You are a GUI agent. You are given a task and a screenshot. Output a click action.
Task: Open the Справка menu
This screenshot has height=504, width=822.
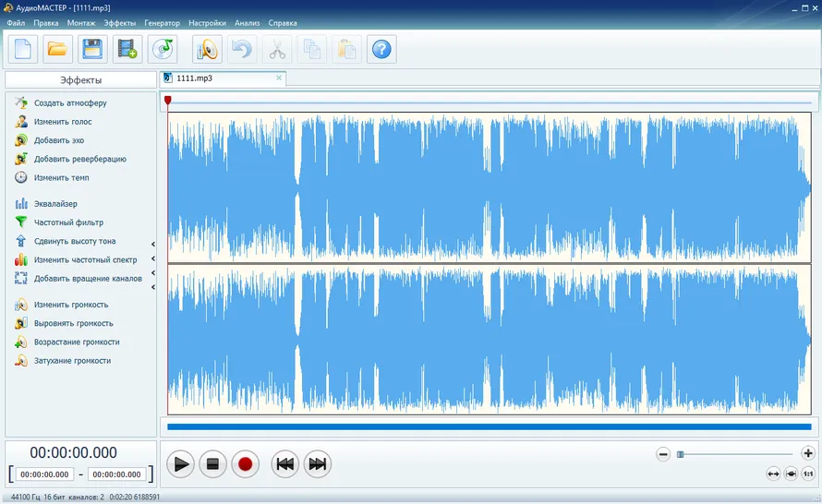pyautogui.click(x=283, y=23)
